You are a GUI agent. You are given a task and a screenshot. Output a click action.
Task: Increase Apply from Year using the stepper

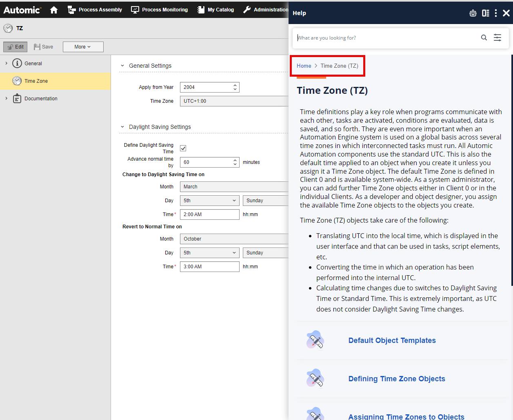pos(235,85)
